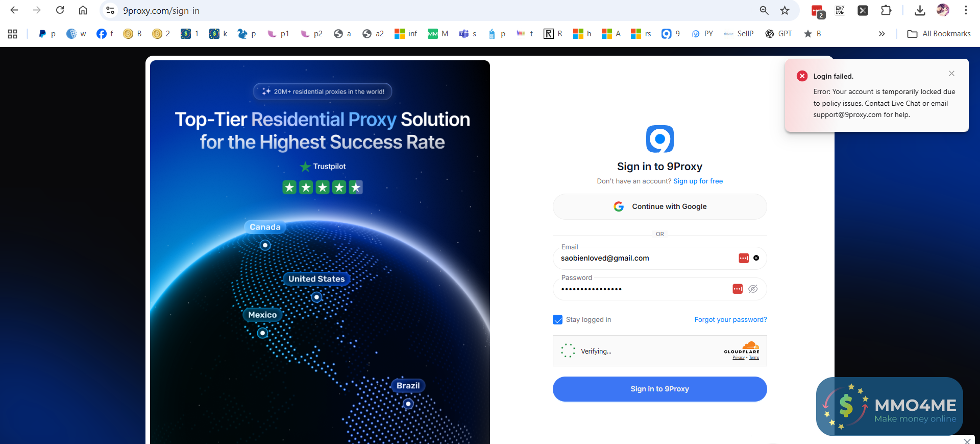Clear the Email field
Screen dimensions: 980x444
pos(756,258)
